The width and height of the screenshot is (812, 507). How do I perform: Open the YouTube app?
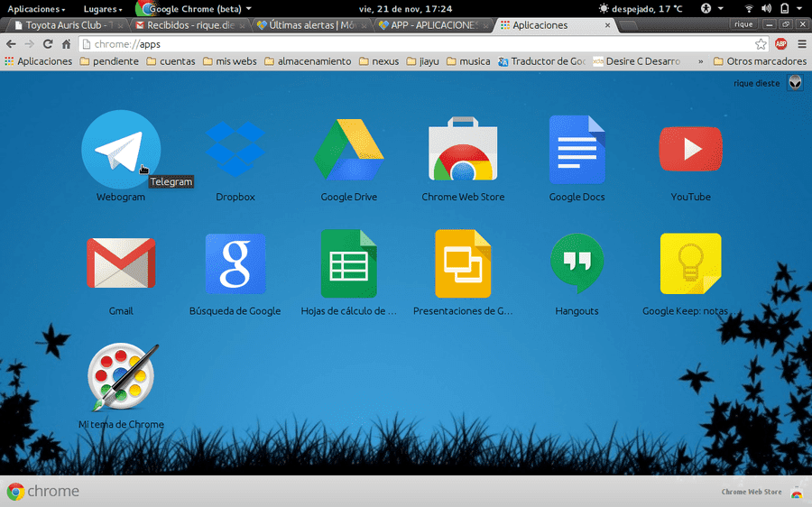click(x=690, y=149)
